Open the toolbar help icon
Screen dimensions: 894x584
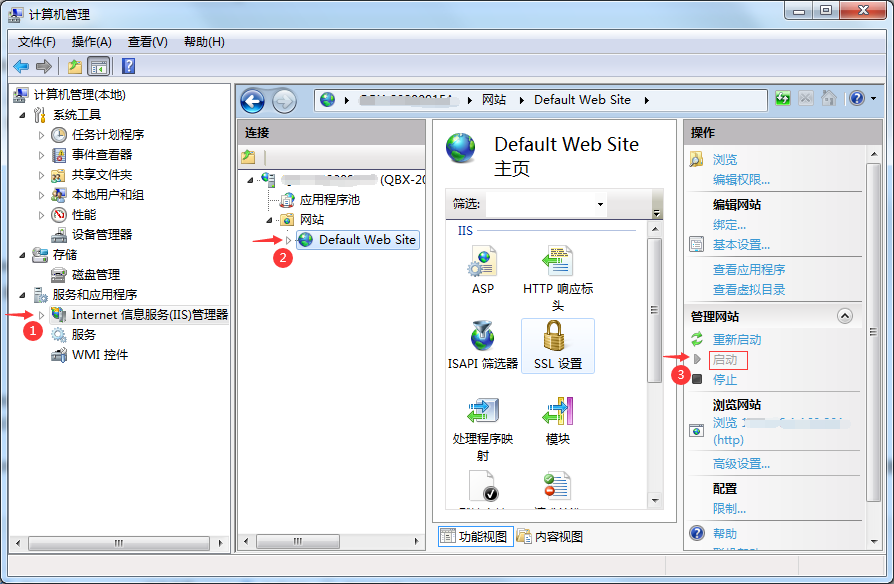pyautogui.click(x=129, y=66)
